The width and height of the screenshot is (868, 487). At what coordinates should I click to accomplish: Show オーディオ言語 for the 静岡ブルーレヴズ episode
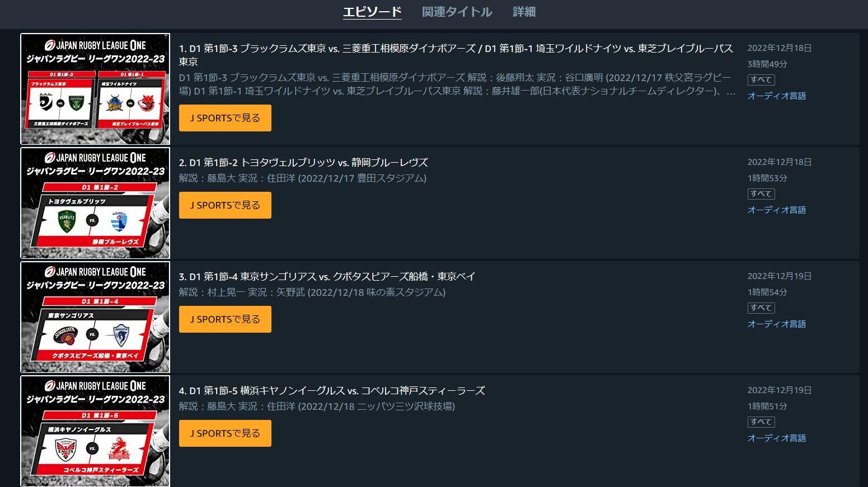pyautogui.click(x=777, y=210)
